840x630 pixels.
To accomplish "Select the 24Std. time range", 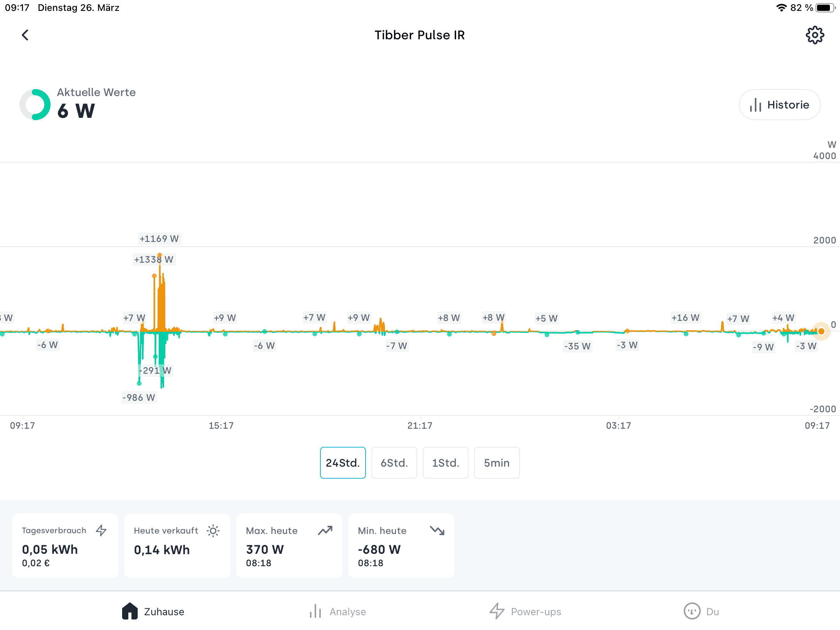I will 343,463.
